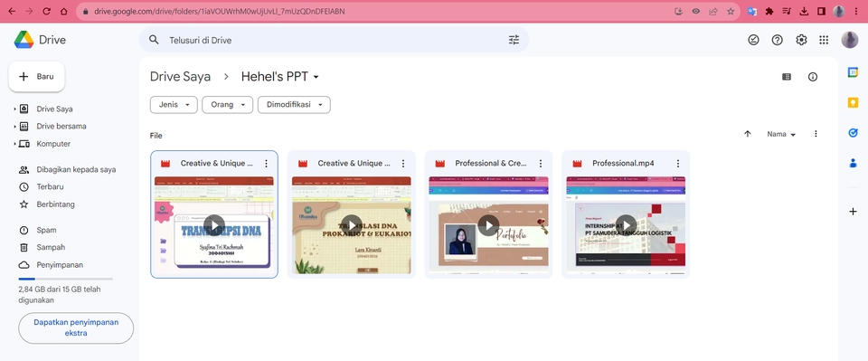The image size is (868, 361).
Task: Open Dibagikan kepada saya
Action: click(x=76, y=169)
